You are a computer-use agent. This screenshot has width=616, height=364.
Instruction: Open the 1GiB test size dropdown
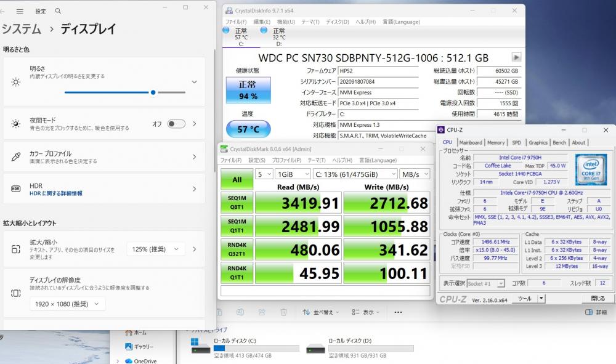293,174
